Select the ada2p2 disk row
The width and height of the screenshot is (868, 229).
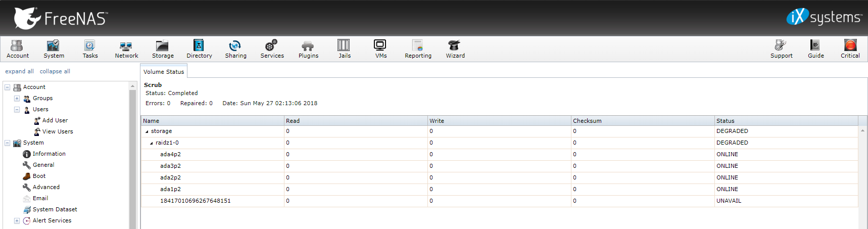click(499, 178)
